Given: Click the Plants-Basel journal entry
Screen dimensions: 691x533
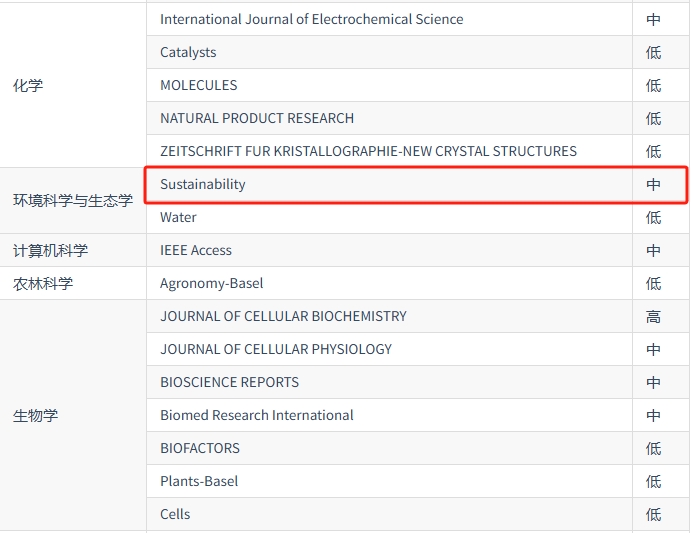Looking at the screenshot, I should pos(199,481).
